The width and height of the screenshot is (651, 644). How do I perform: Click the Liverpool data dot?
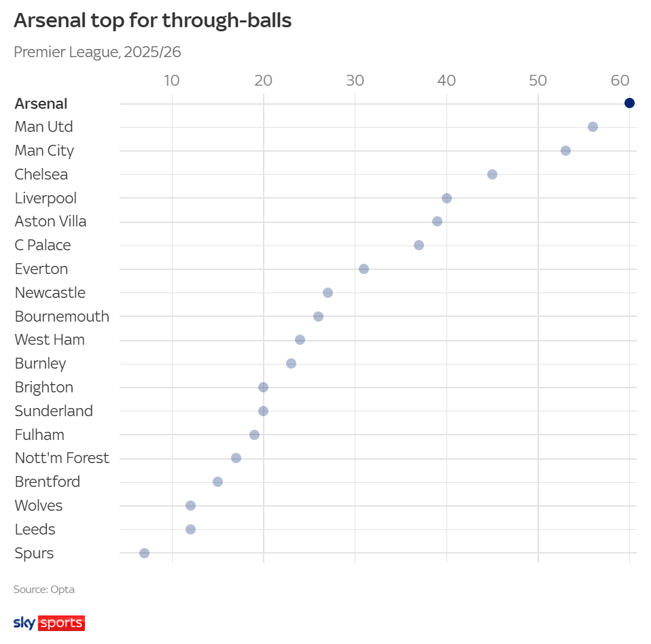[x=446, y=198]
